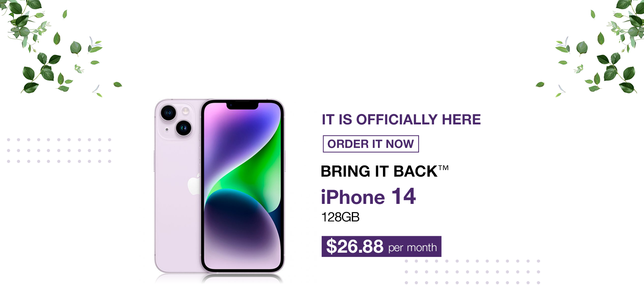644x288 pixels.
Task: Click the TM symbol after BRING IT BACK
Action: pos(444,168)
